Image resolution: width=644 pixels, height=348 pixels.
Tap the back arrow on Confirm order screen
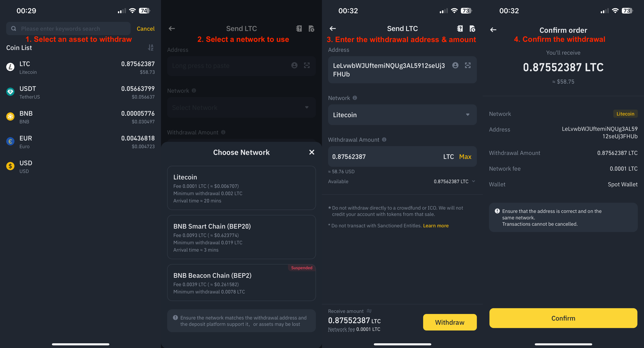pyautogui.click(x=493, y=30)
